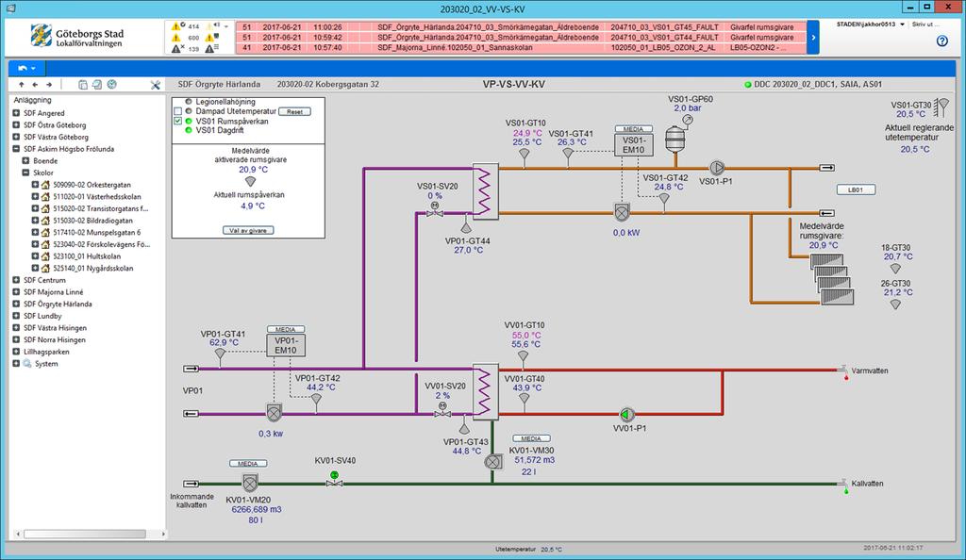The width and height of the screenshot is (966, 560).
Task: Open the System tree item
Action: coord(46,364)
